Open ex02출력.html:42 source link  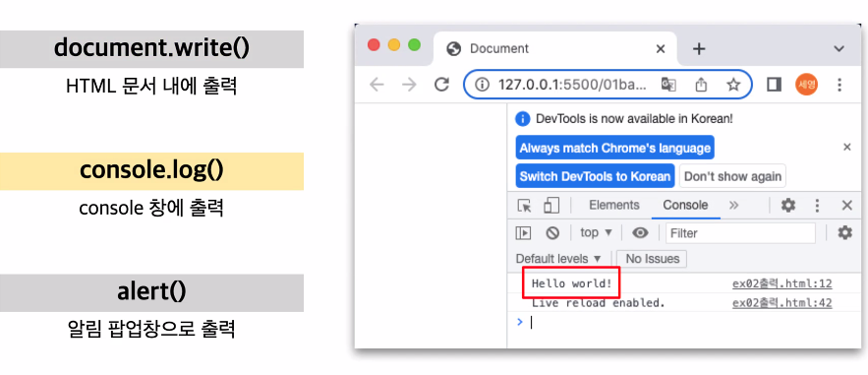coord(782,303)
